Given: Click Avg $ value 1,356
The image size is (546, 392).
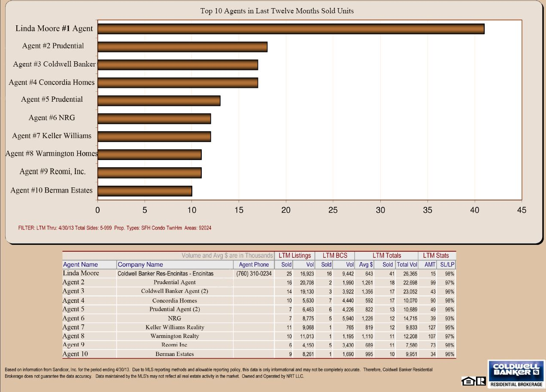Looking at the screenshot, I should [367, 292].
